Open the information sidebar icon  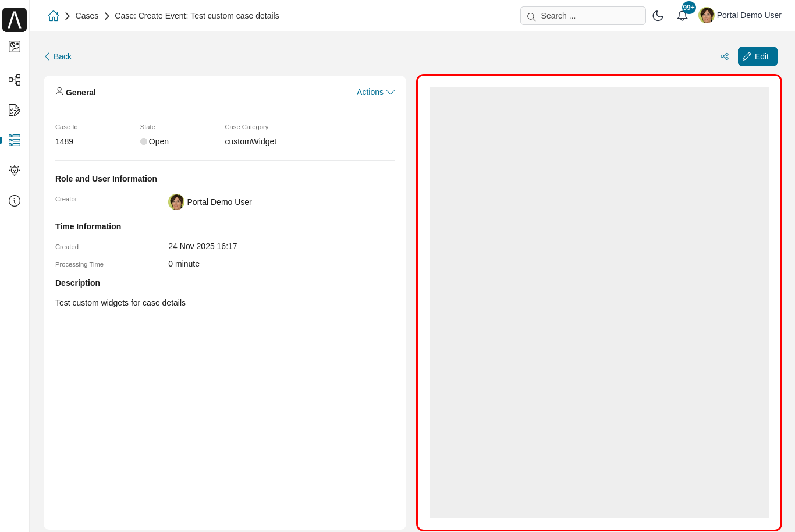(14, 201)
